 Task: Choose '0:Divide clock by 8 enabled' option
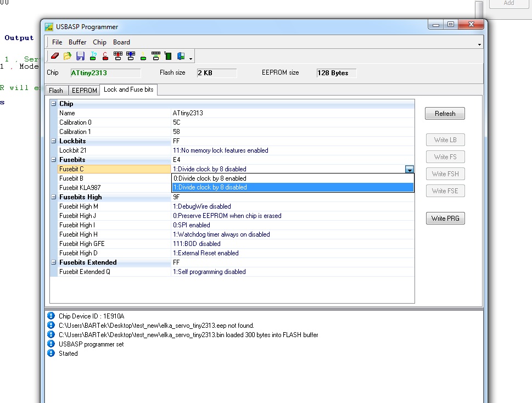pos(293,178)
